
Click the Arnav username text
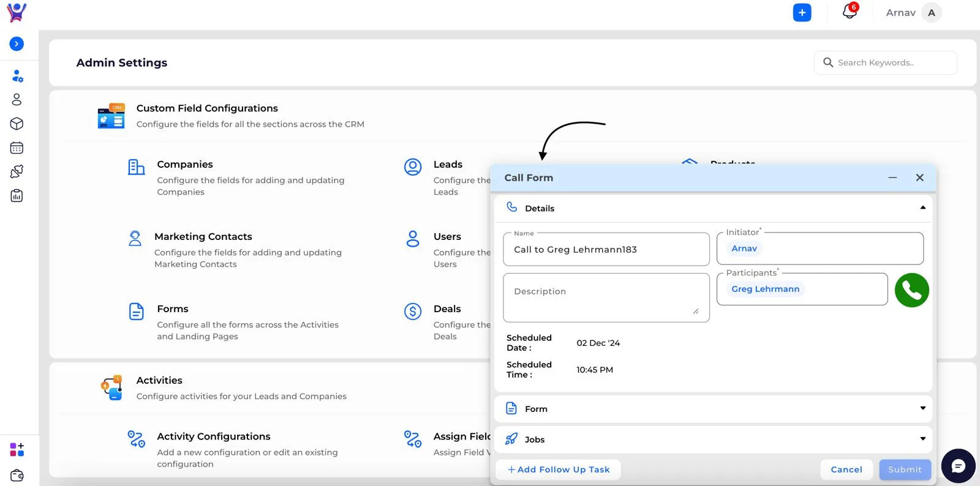point(900,12)
